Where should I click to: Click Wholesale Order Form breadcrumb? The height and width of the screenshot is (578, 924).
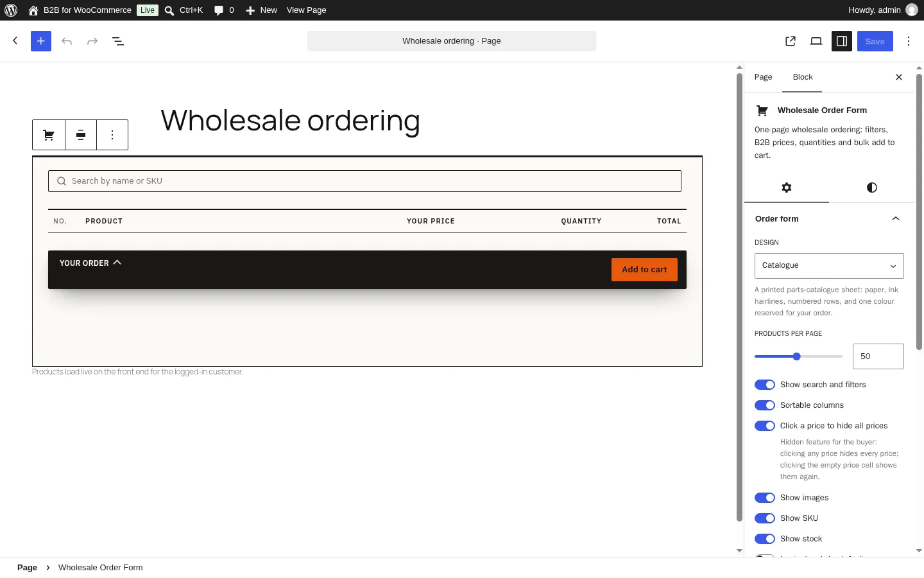click(101, 568)
